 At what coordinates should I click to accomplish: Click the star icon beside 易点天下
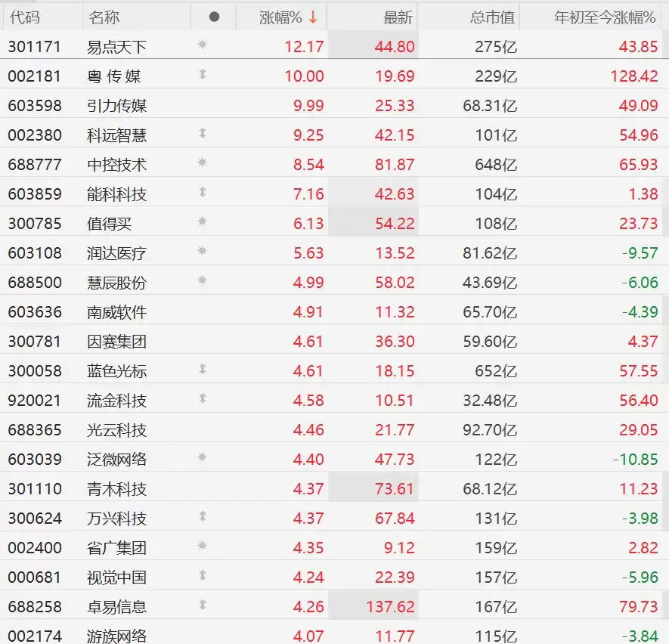pyautogui.click(x=203, y=45)
